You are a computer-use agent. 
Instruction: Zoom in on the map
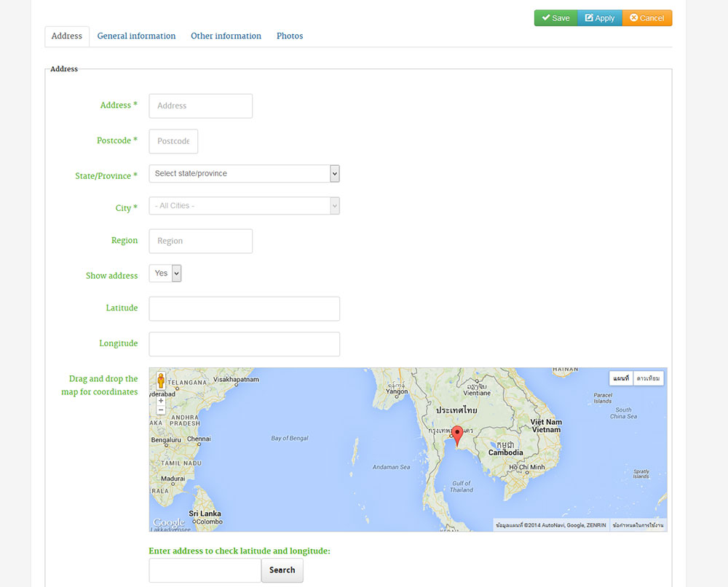tap(161, 401)
